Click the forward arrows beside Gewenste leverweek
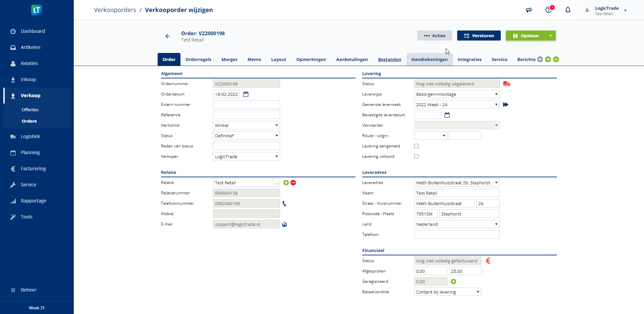Screen dimensions: 644x314 506,105
